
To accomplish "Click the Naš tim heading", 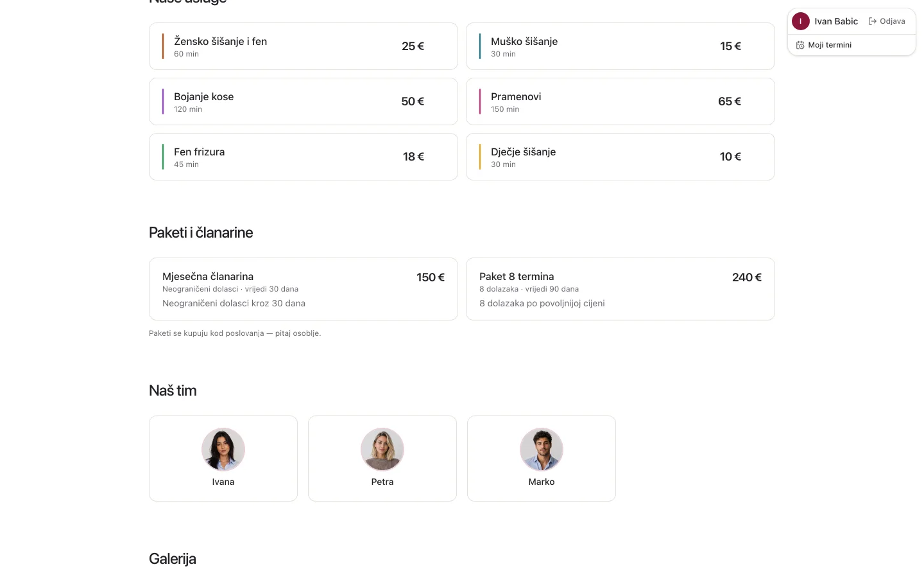I will click(x=173, y=390).
